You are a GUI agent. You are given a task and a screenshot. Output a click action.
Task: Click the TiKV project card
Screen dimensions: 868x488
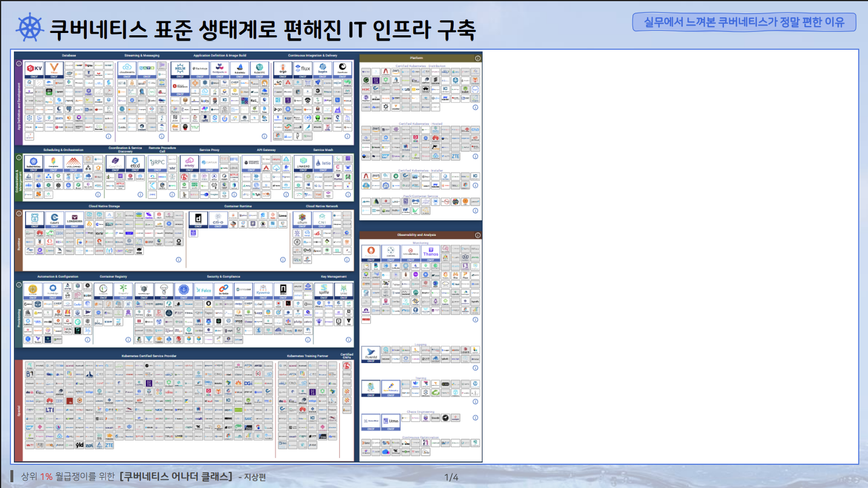click(34, 69)
